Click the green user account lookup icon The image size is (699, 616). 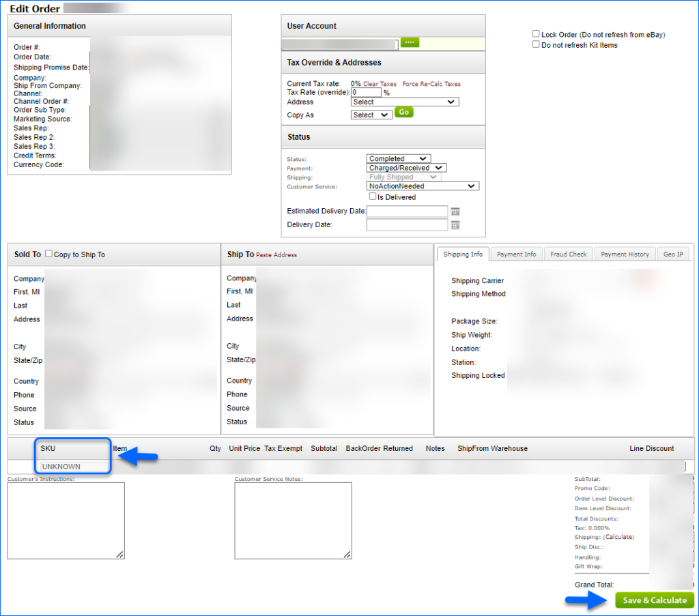409,42
